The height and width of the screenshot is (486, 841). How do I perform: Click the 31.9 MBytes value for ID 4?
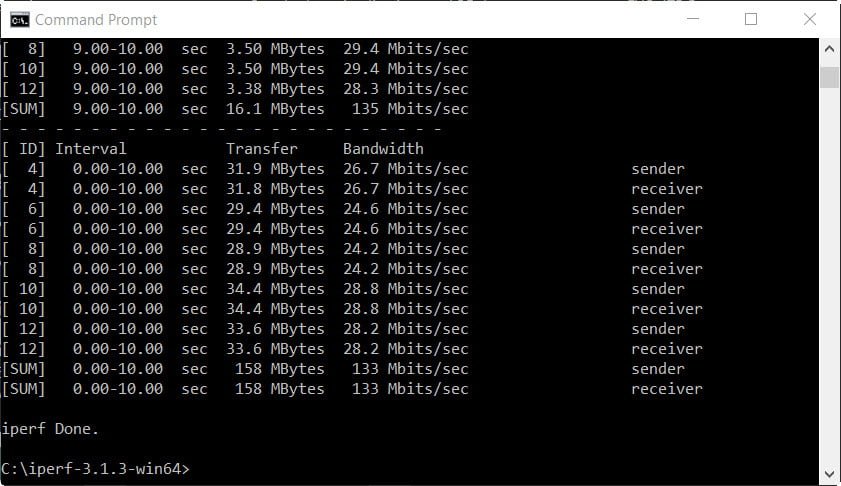click(x=275, y=169)
